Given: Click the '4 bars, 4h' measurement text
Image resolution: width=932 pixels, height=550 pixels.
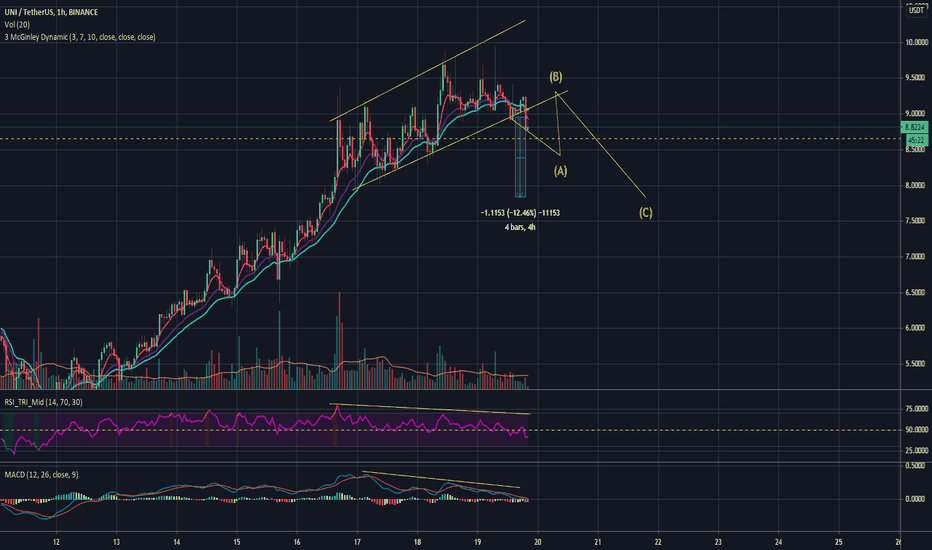Looking at the screenshot, I should (520, 227).
